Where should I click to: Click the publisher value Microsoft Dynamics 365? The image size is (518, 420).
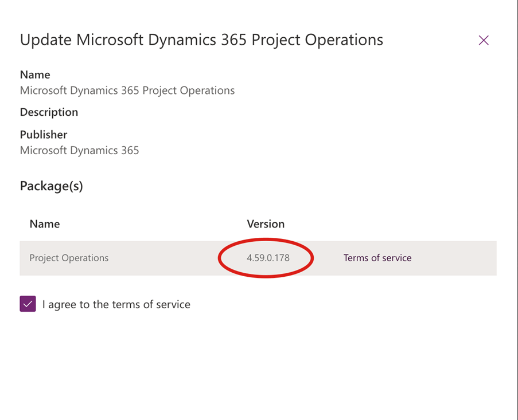(x=79, y=150)
